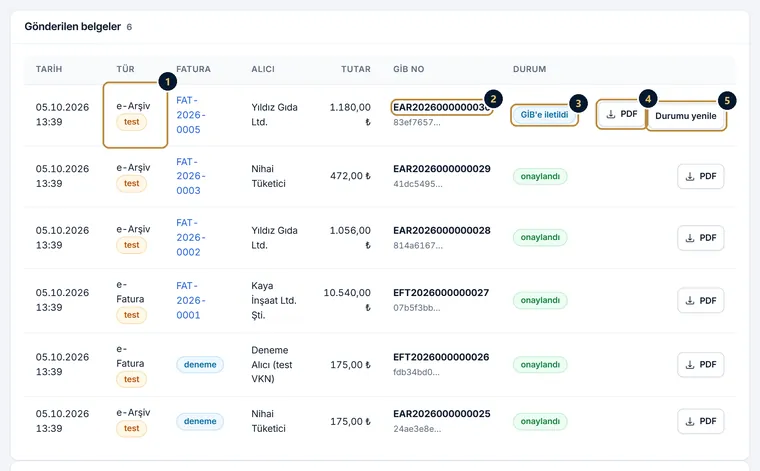Download PDF for the FAT-2026-0005 row
The height and width of the screenshot is (471, 760).
pos(621,114)
